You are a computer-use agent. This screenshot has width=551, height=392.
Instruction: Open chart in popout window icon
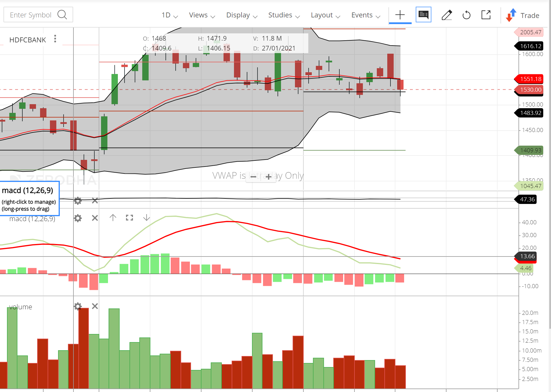[x=486, y=15]
